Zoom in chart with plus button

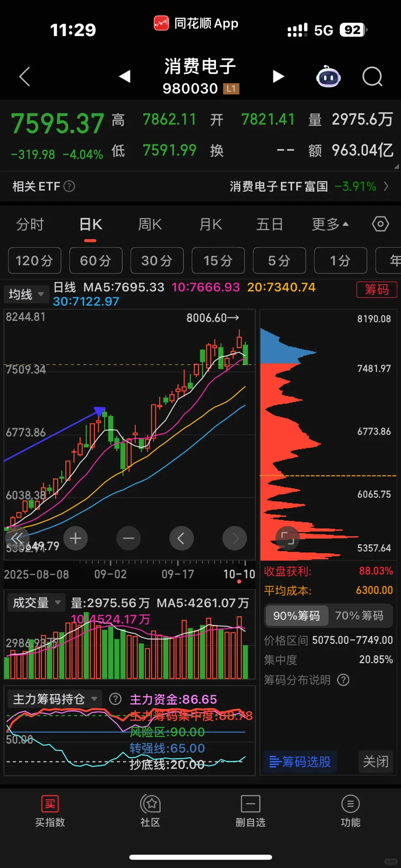tap(76, 538)
